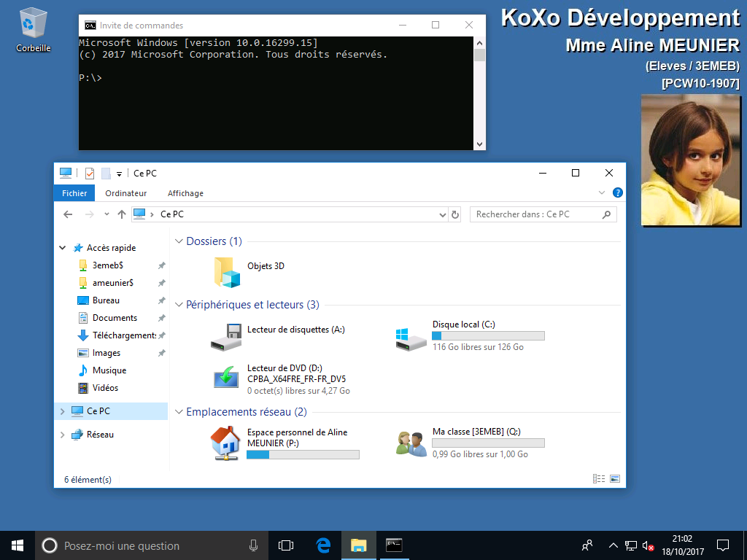Click the Ma classe (Q:) usage bar
The height and width of the screenshot is (560, 747).
point(488,443)
